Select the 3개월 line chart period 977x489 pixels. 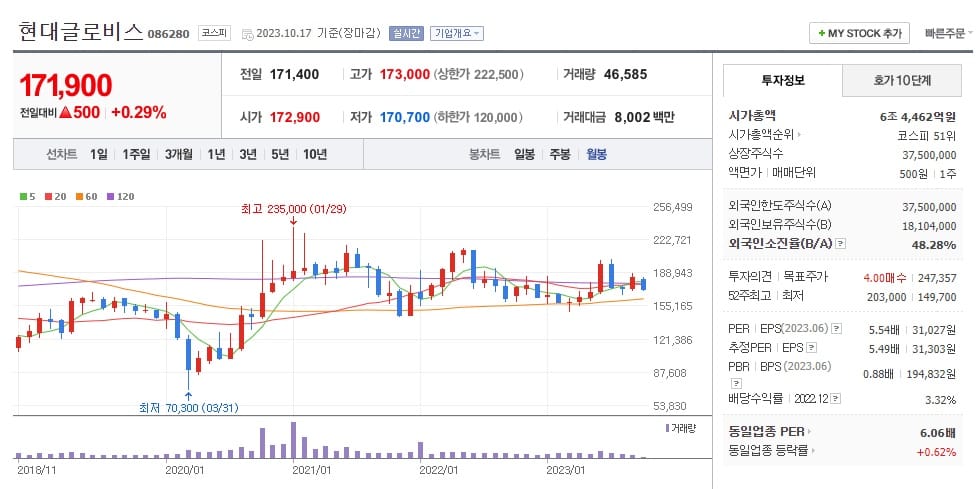coord(179,154)
